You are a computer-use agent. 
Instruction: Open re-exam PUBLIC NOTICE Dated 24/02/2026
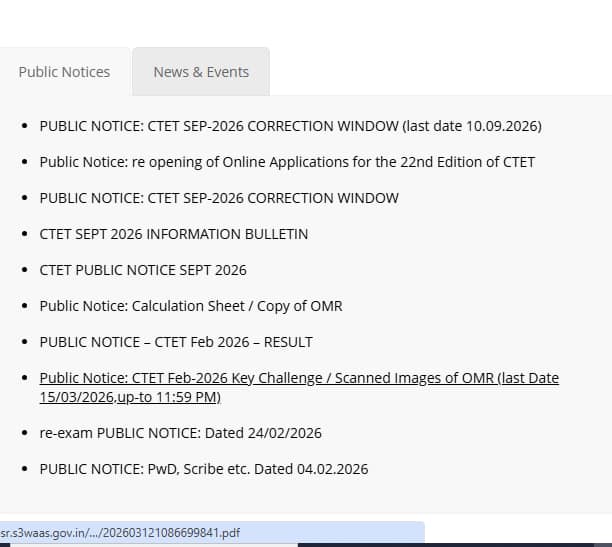pos(180,433)
